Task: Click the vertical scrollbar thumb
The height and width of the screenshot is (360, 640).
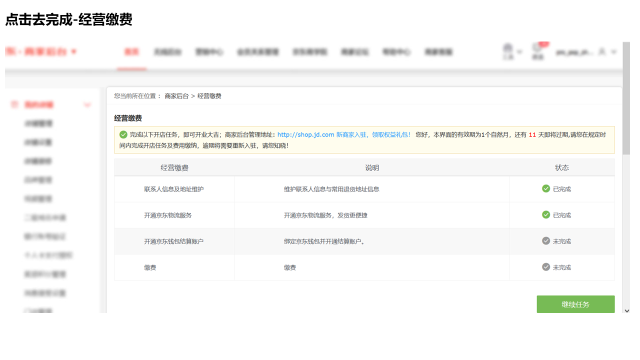Action: point(627,98)
